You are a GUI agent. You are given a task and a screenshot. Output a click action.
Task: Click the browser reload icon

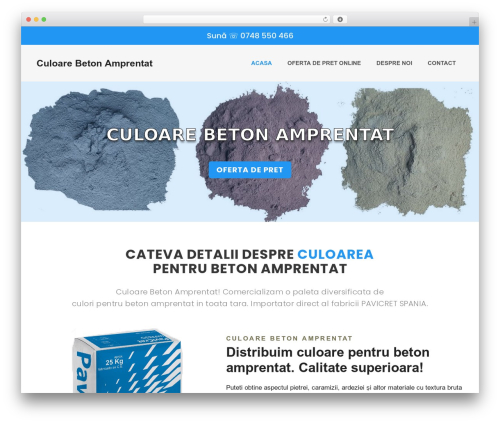pyautogui.click(x=325, y=20)
